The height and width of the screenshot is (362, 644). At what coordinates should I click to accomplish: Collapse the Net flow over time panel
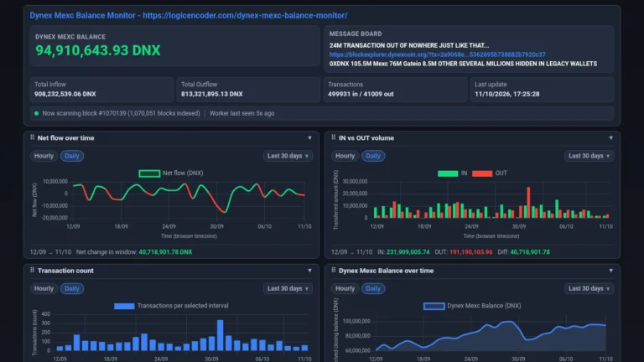tap(309, 138)
